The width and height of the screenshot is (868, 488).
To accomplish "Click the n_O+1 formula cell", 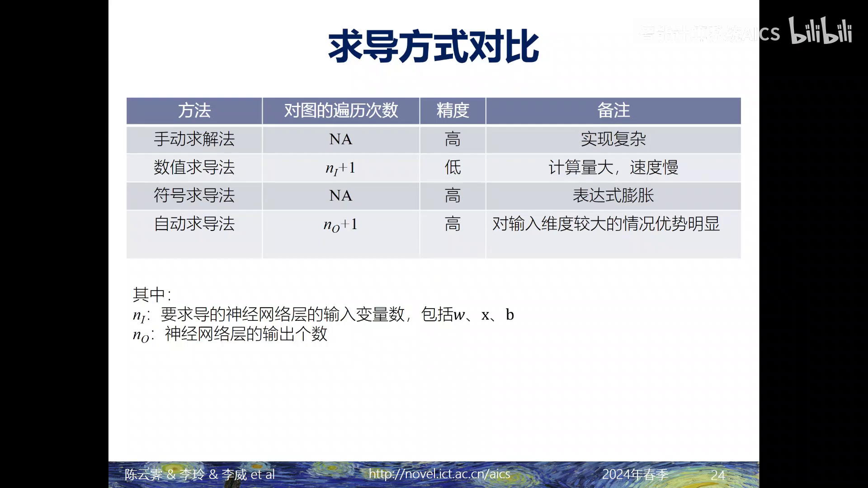I will tap(340, 225).
